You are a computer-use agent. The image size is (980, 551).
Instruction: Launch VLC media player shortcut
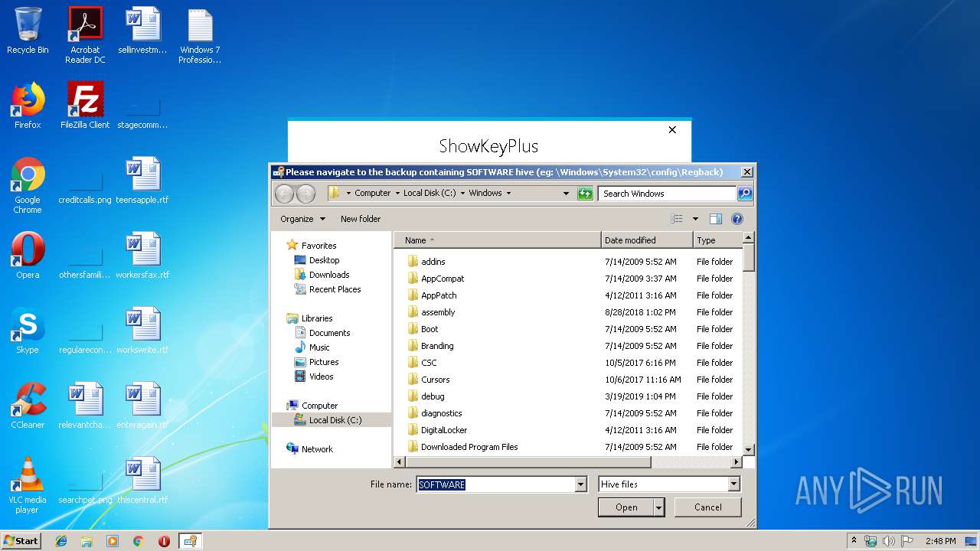point(28,485)
